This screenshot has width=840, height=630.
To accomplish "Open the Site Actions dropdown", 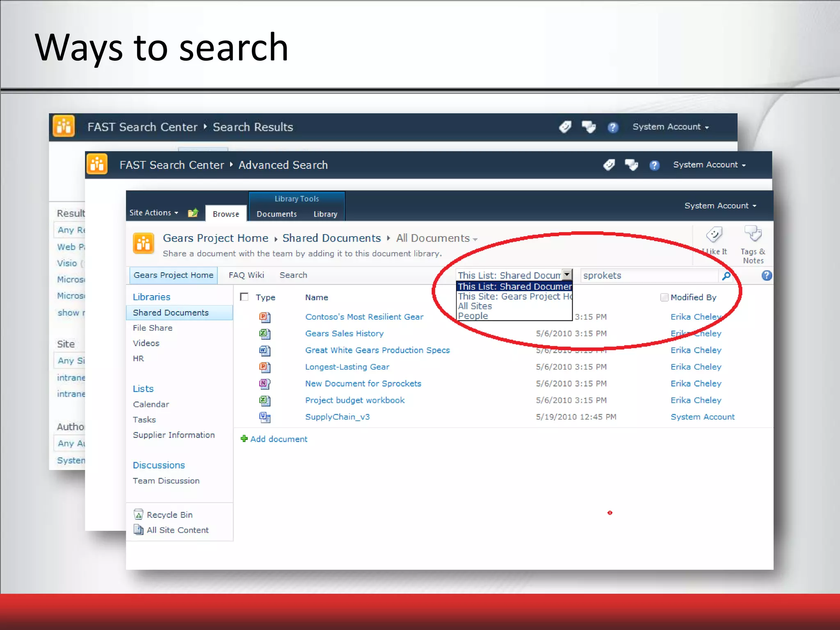I will click(x=154, y=212).
